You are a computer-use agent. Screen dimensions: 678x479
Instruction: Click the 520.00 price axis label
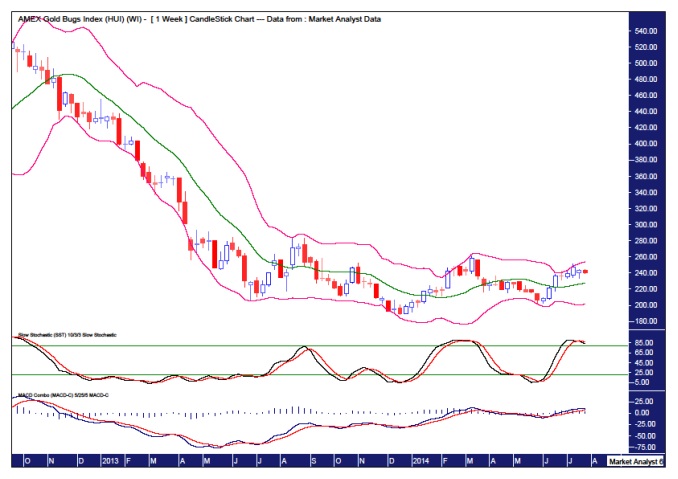[x=646, y=47]
